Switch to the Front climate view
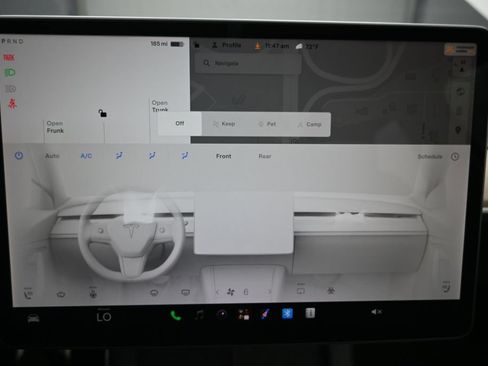488x366 pixels. click(x=224, y=156)
